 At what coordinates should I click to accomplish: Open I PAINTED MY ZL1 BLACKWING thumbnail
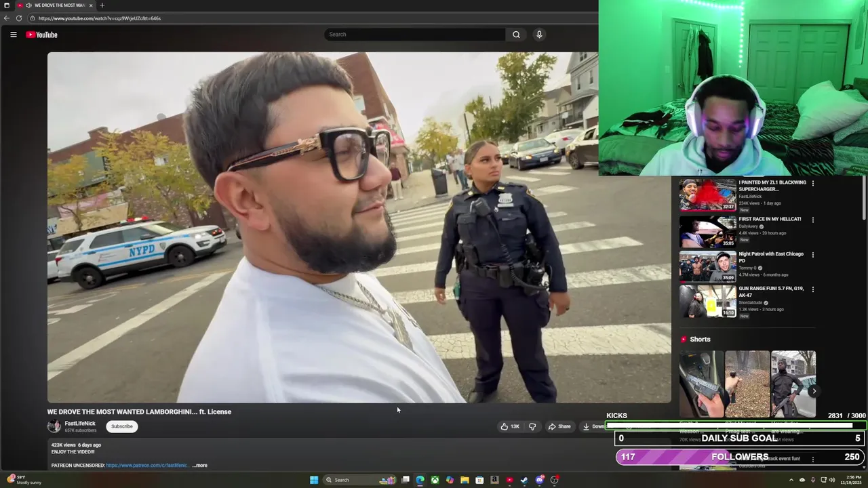tap(708, 195)
